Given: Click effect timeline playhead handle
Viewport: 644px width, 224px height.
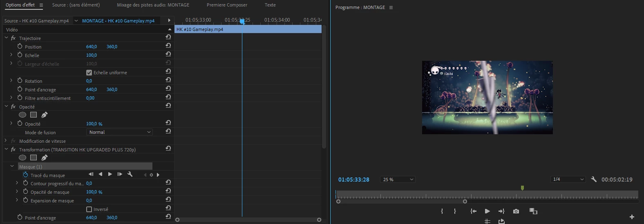Looking at the screenshot, I should (x=242, y=21).
